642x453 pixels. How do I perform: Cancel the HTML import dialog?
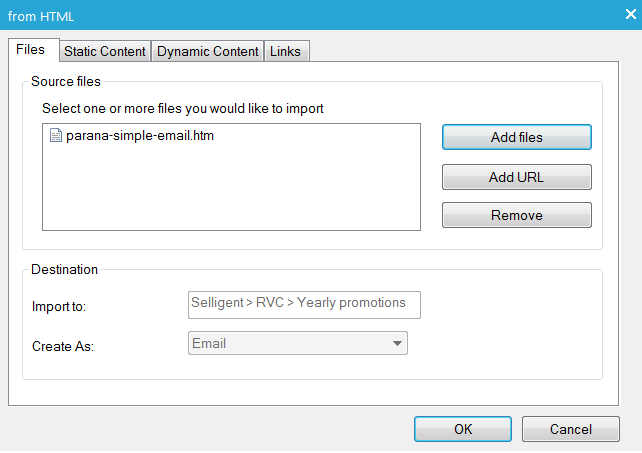(570, 429)
